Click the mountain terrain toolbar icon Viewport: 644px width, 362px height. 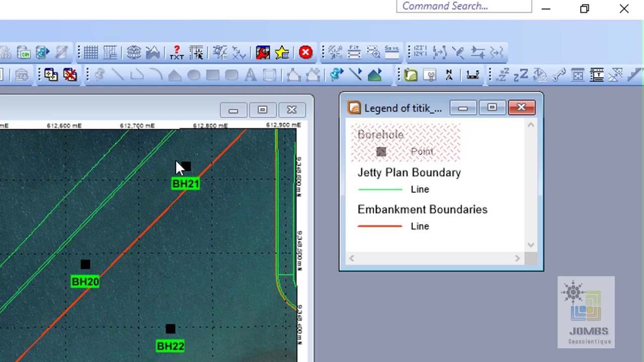coord(153,52)
